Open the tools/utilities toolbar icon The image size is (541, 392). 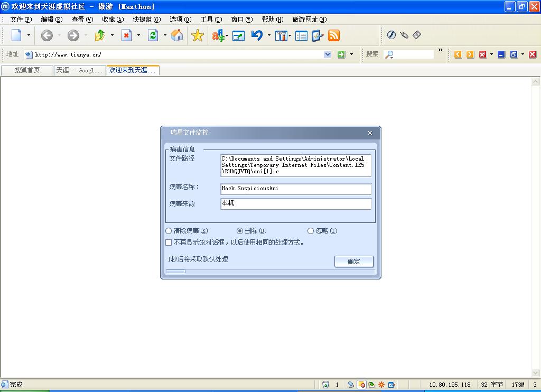[x=281, y=35]
